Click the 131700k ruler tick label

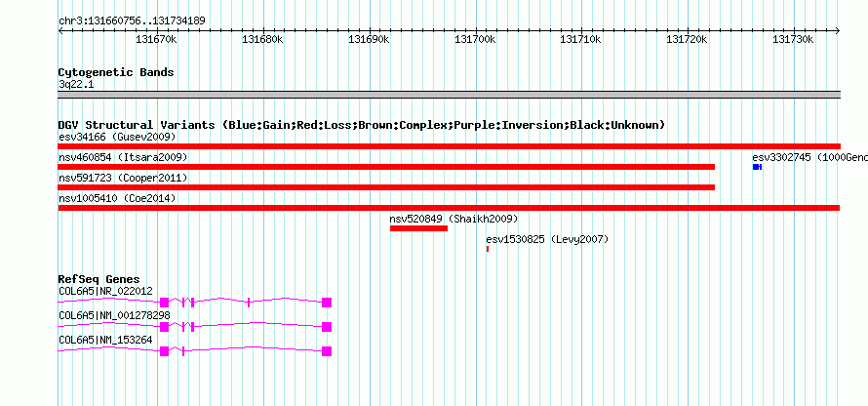(x=474, y=39)
